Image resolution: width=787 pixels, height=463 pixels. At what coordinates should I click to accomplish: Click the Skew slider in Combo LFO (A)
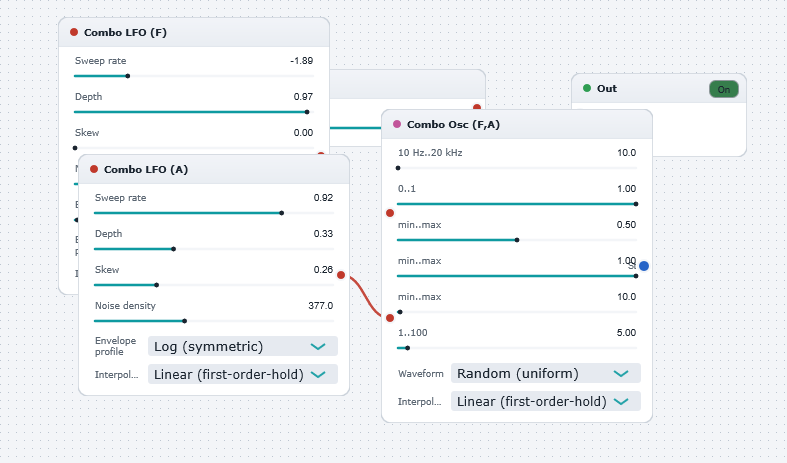[214, 285]
